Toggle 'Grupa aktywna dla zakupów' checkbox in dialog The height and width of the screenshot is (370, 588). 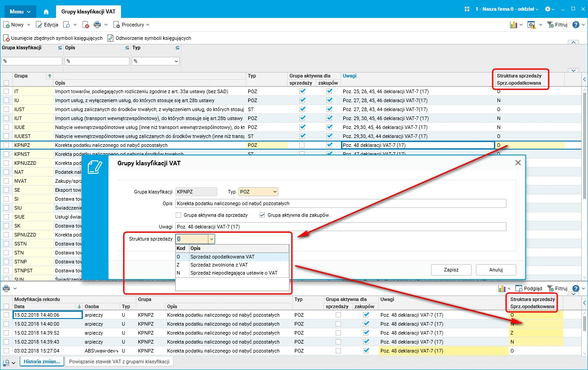pos(262,215)
